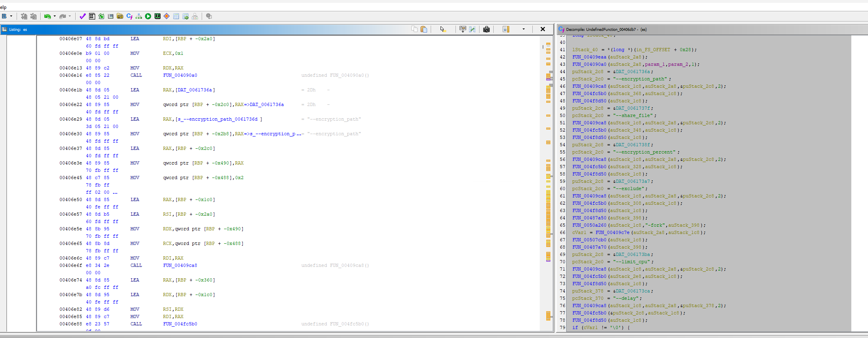This screenshot has height=338, width=868.
Task: Open the Data Type Manager DT icon
Action: tap(120, 16)
